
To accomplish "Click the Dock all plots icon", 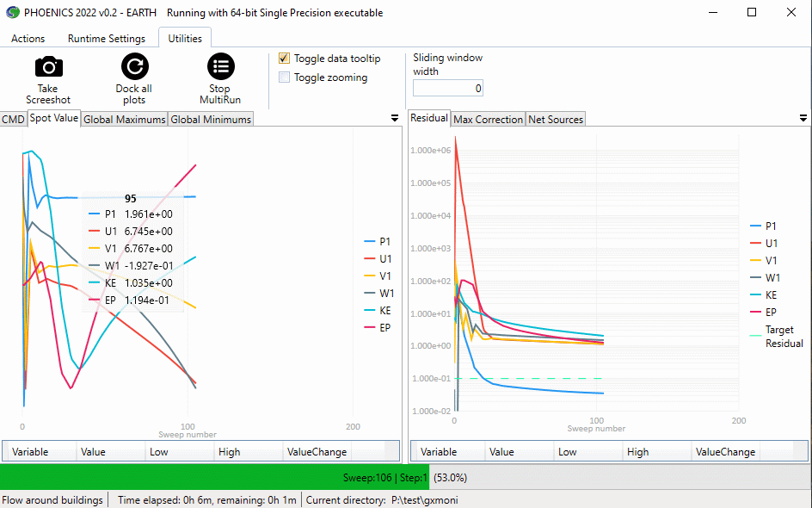I will pyautogui.click(x=133, y=67).
